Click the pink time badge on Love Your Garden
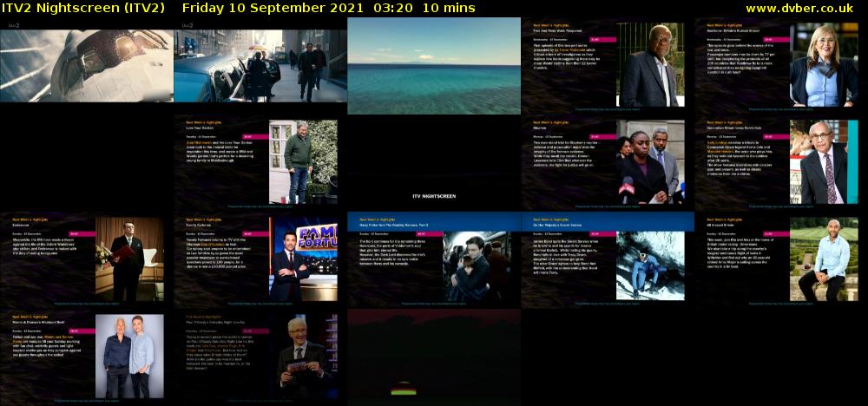This screenshot has width=868, height=406. click(x=256, y=136)
